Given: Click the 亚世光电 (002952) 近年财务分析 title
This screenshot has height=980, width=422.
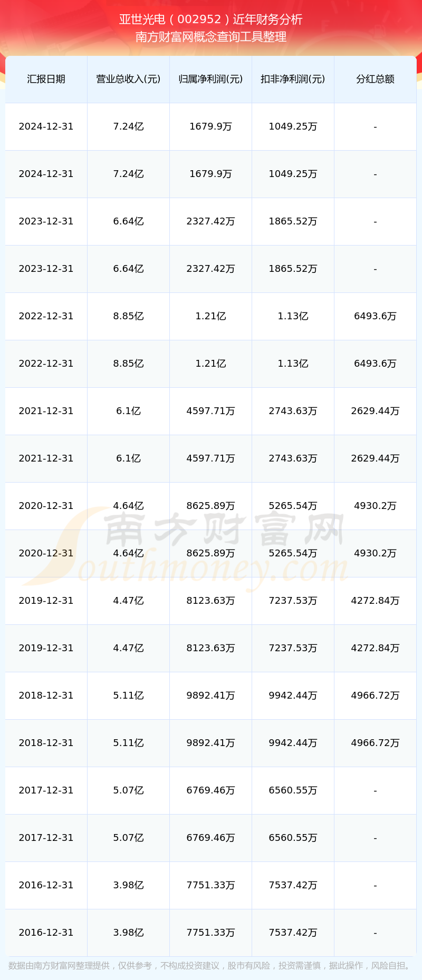Looking at the screenshot, I should click(x=211, y=19).
